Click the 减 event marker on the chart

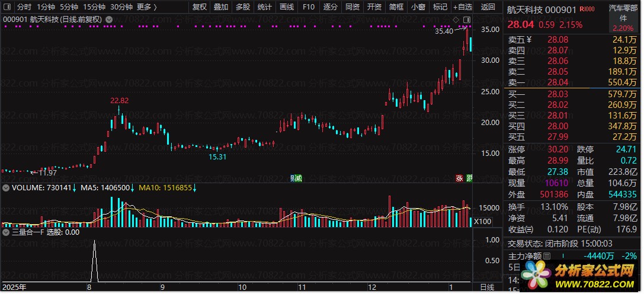point(299,178)
